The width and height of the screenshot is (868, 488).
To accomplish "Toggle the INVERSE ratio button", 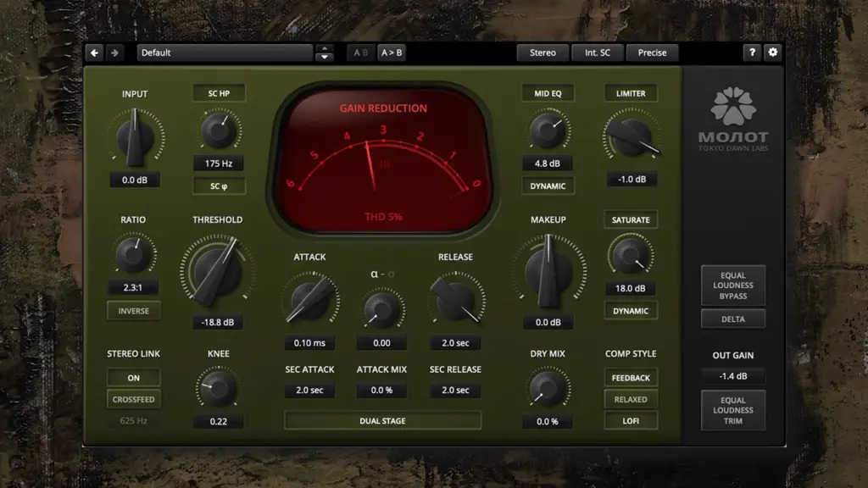I will point(133,311).
